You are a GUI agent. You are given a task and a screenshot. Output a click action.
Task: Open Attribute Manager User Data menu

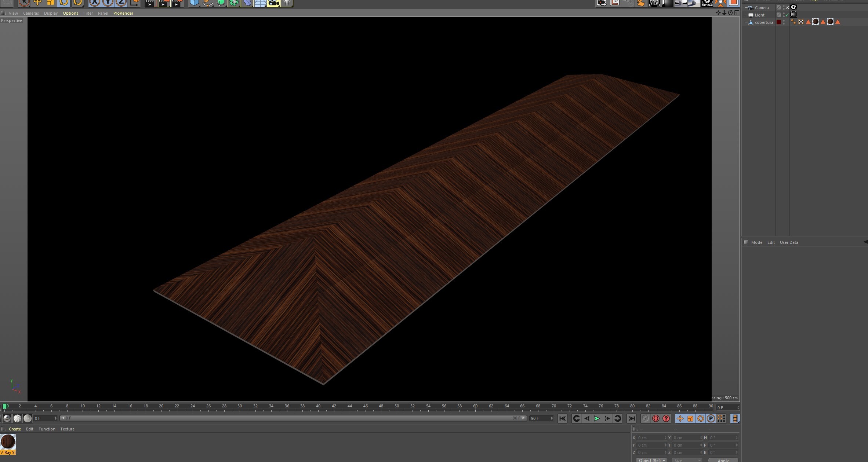click(789, 242)
